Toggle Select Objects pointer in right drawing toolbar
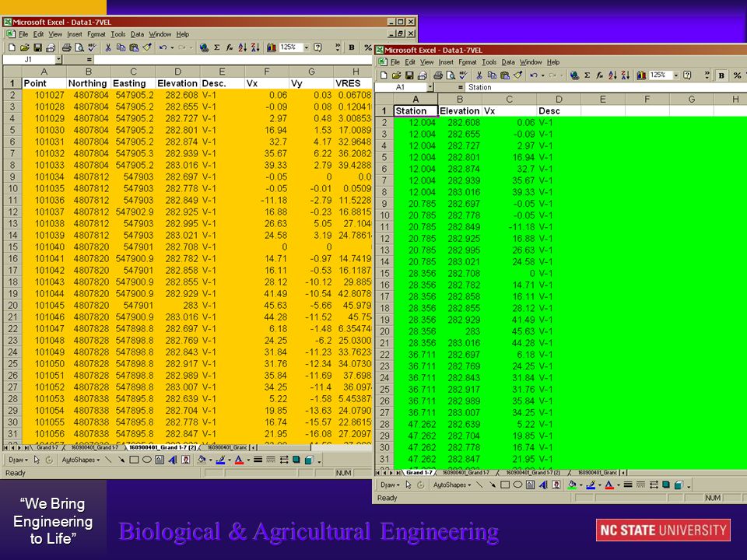 [x=409, y=485]
